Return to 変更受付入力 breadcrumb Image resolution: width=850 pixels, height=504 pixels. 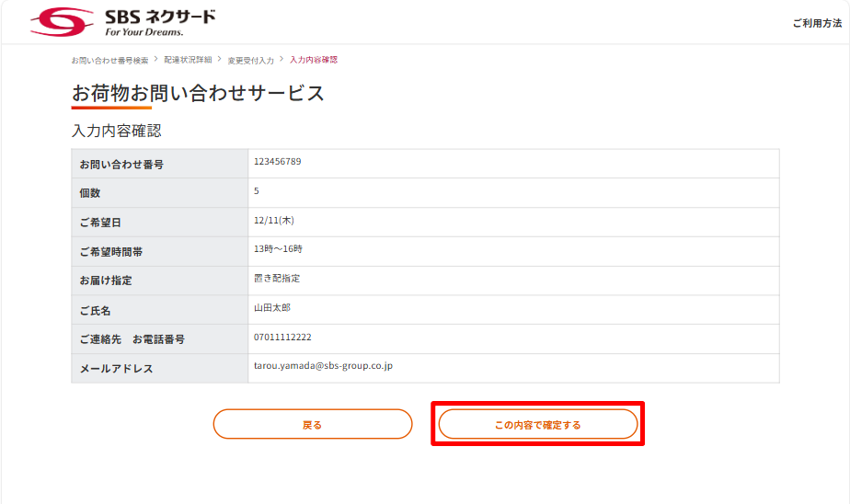coord(251,60)
